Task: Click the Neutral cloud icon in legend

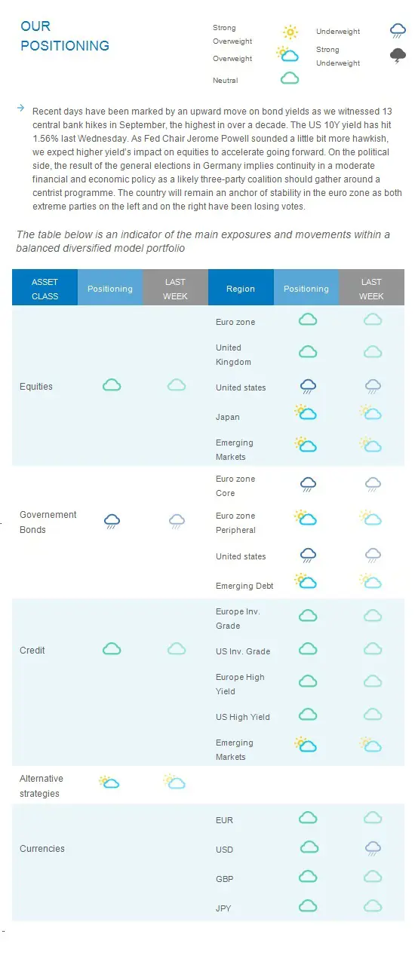Action: pos(290,78)
